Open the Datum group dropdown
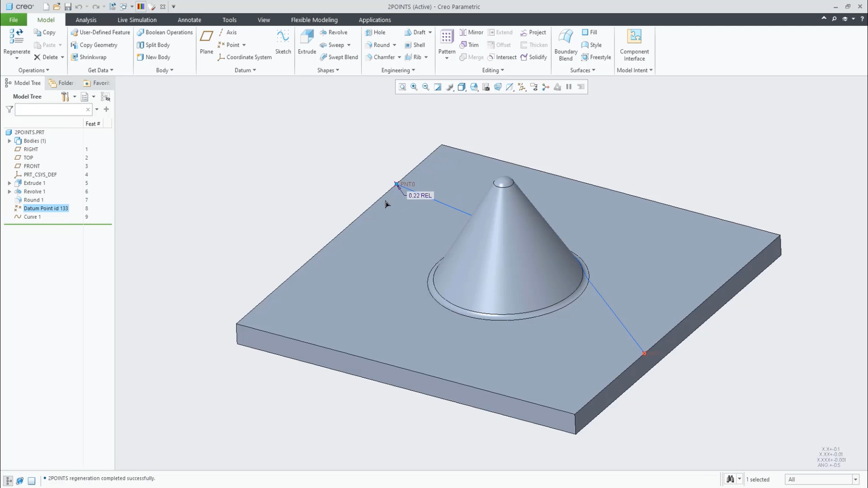The image size is (868, 488). (x=245, y=70)
